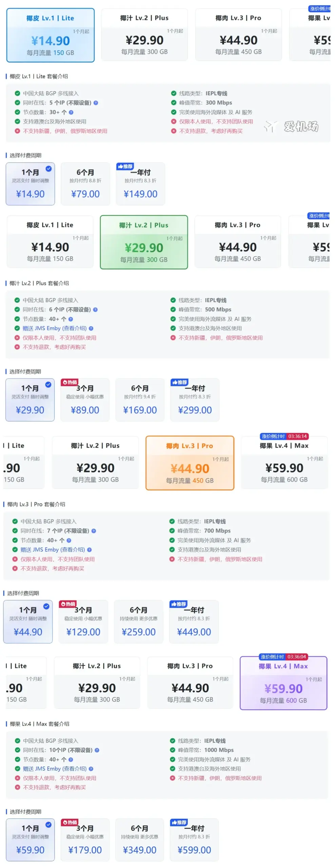Screen dimensions: 335x868
Task: Click question mark beside JMS Emby in Plus plan
Action: tap(91, 329)
